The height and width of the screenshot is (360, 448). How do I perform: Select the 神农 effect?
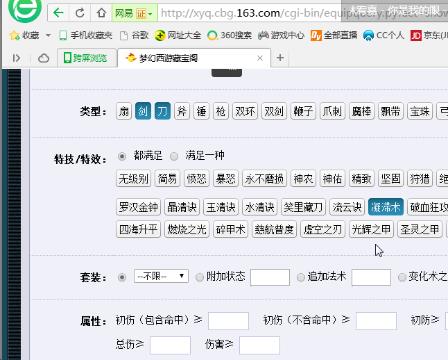(x=303, y=179)
